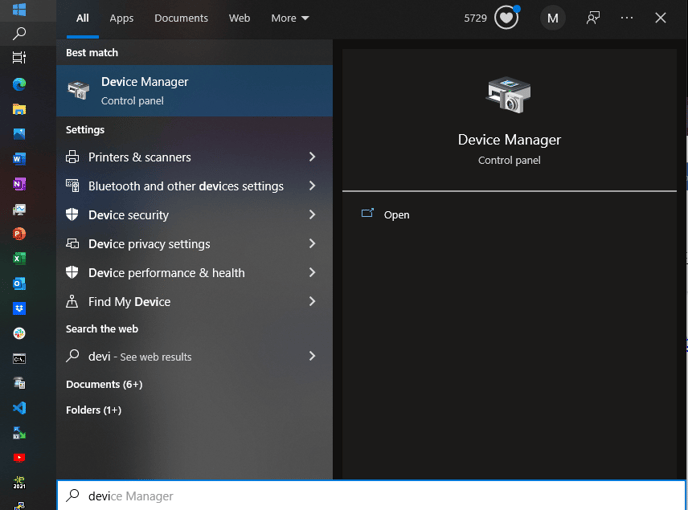The height and width of the screenshot is (510, 688).
Task: Launch Outlook from the taskbar
Action: (19, 284)
